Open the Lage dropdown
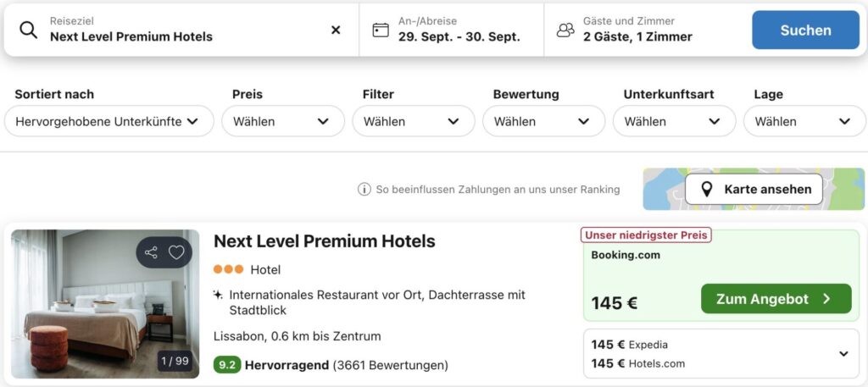868x387 pixels. [804, 121]
